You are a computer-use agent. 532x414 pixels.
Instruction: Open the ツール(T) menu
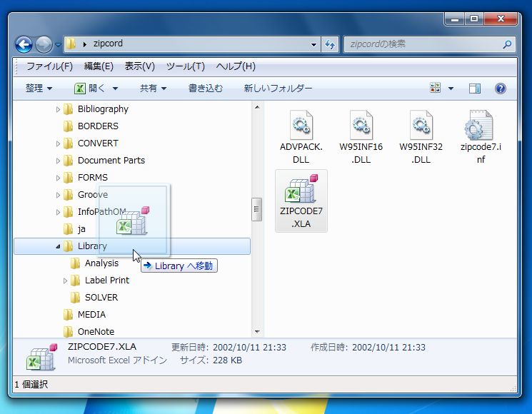pyautogui.click(x=185, y=66)
